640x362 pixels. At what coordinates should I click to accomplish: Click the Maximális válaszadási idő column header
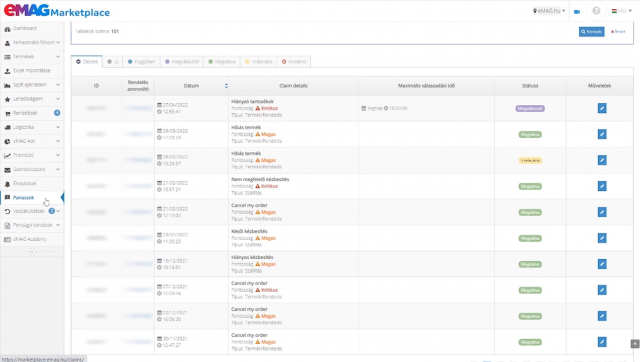(427, 86)
